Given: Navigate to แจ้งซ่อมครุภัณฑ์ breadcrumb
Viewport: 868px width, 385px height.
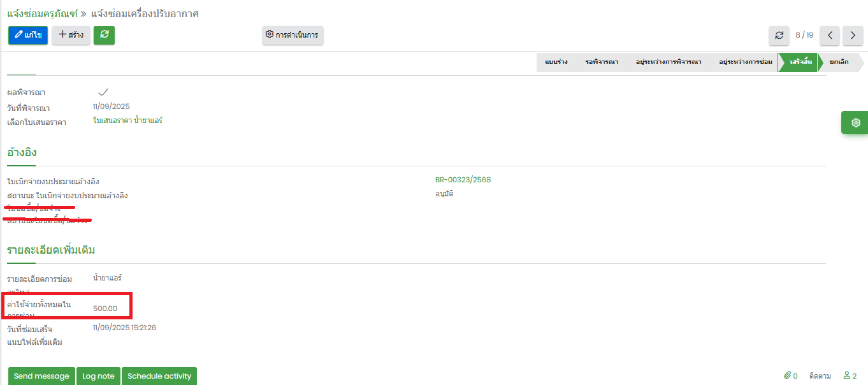Looking at the screenshot, I should [42, 13].
